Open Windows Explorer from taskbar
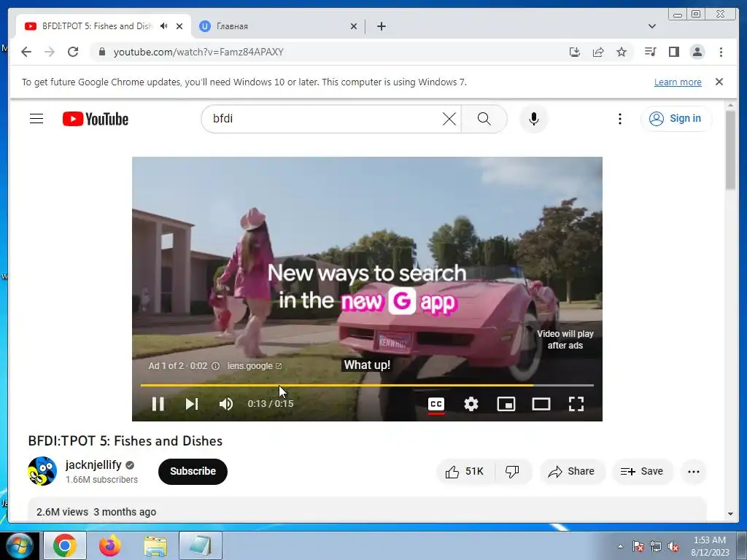747x560 pixels. (x=155, y=545)
